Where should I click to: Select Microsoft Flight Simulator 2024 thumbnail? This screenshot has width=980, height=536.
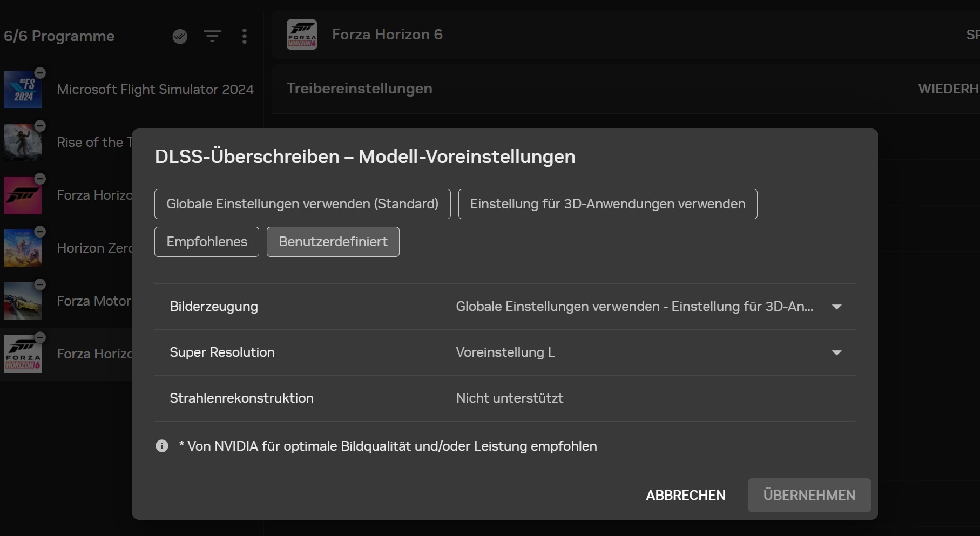[x=23, y=90]
